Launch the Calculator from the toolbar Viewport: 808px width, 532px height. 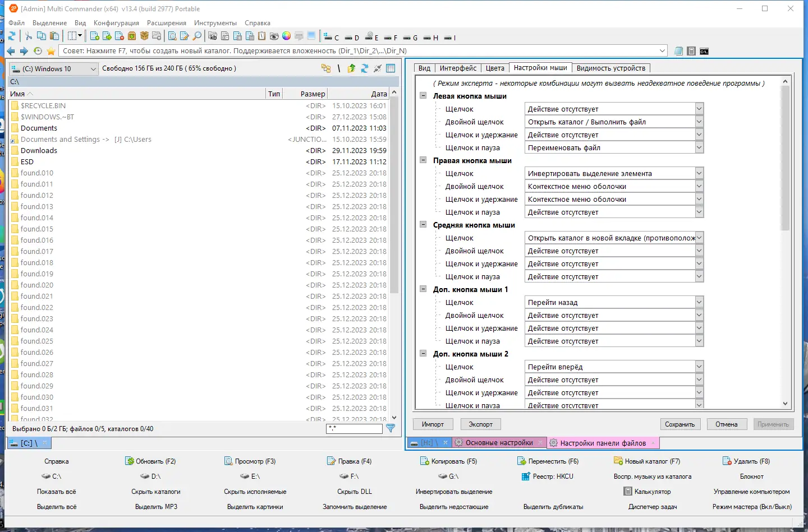[x=691, y=50]
